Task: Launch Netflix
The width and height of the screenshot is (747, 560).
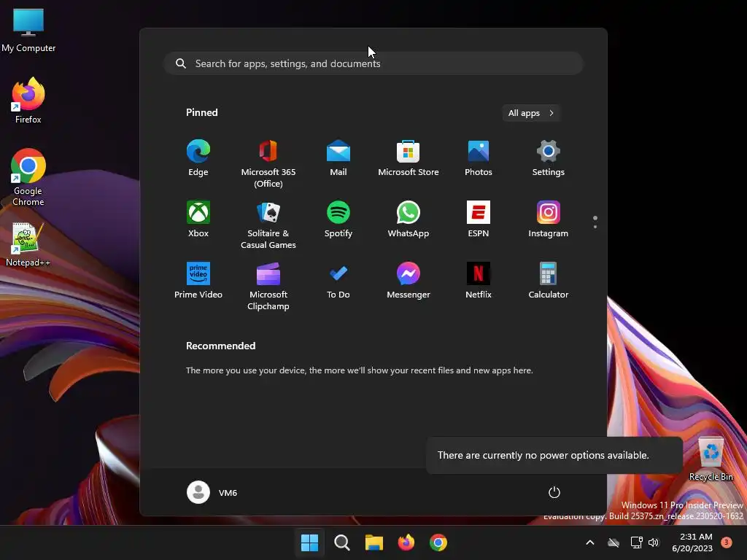Action: [x=479, y=281]
